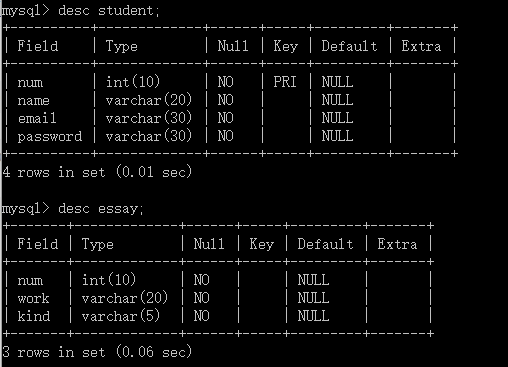The height and width of the screenshot is (367, 508).
Task: Click the 'password' field name
Action: (x=50, y=136)
